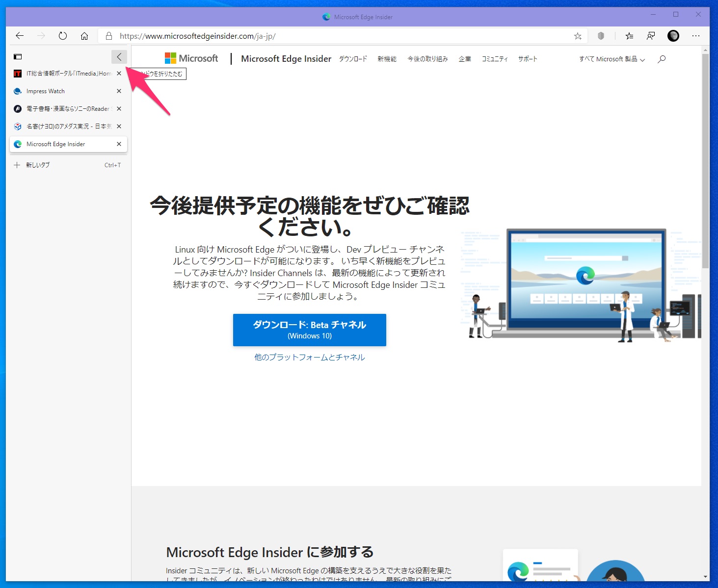718x588 pixels.
Task: Open 他のプラットフォームとチャネル link
Action: point(310,357)
